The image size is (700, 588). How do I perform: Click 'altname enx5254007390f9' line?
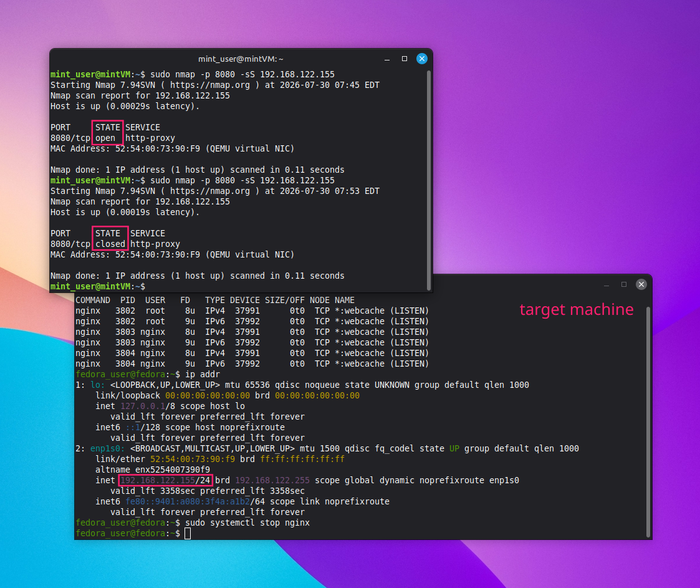point(153,470)
